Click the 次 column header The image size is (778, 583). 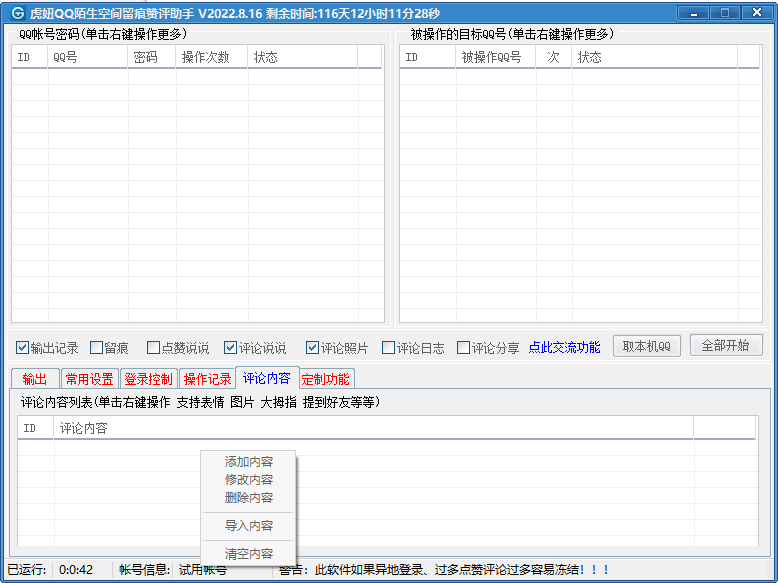tap(554, 57)
